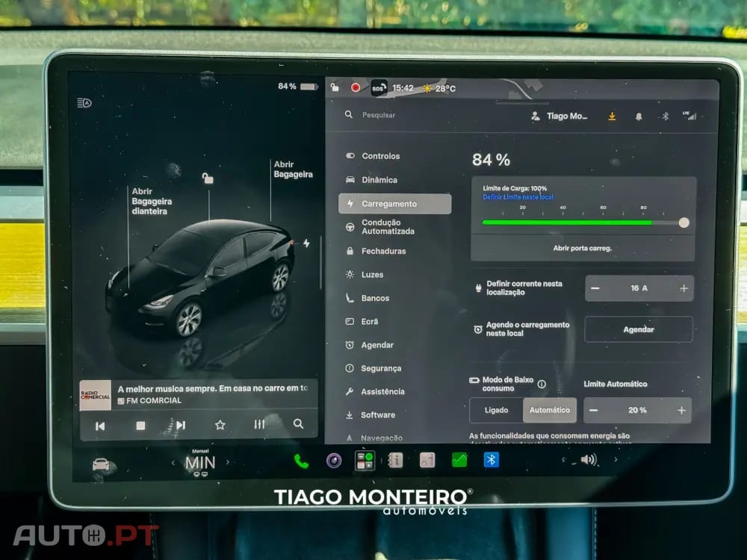Tap the MIN climate temperature display
This screenshot has height=560, width=747.
click(200, 463)
